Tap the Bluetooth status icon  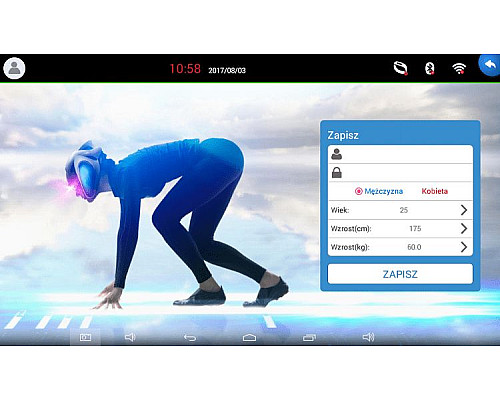pyautogui.click(x=430, y=68)
